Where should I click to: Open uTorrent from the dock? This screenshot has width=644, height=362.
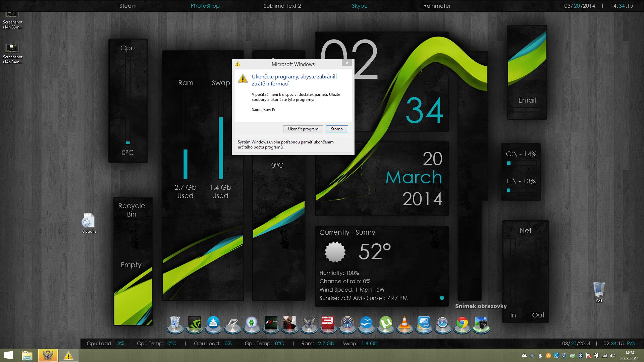[x=386, y=324]
